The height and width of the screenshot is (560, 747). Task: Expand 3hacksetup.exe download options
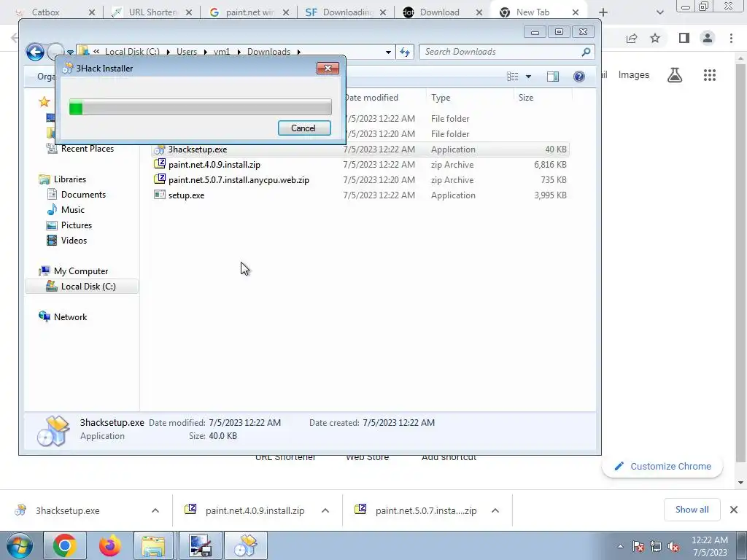(155, 510)
